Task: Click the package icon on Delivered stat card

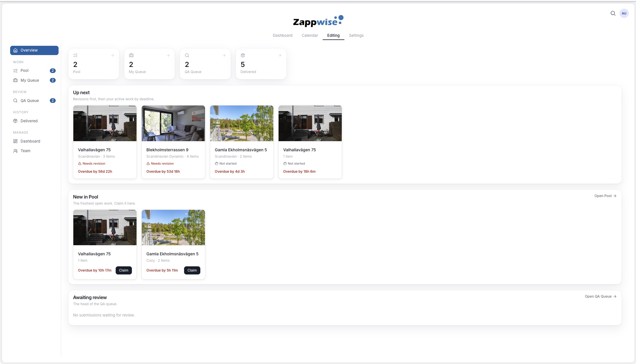Action: (243, 55)
